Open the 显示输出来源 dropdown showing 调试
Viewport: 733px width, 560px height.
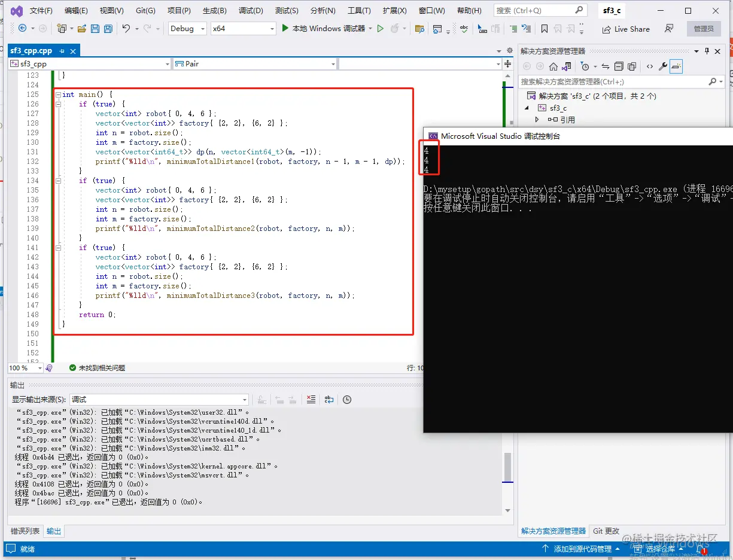tap(159, 400)
